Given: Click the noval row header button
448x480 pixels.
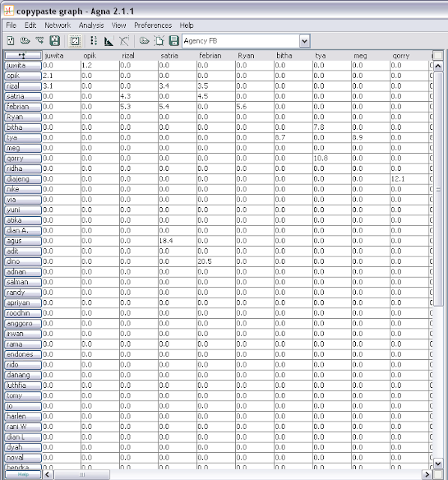Looking at the screenshot, I should coord(23,457).
